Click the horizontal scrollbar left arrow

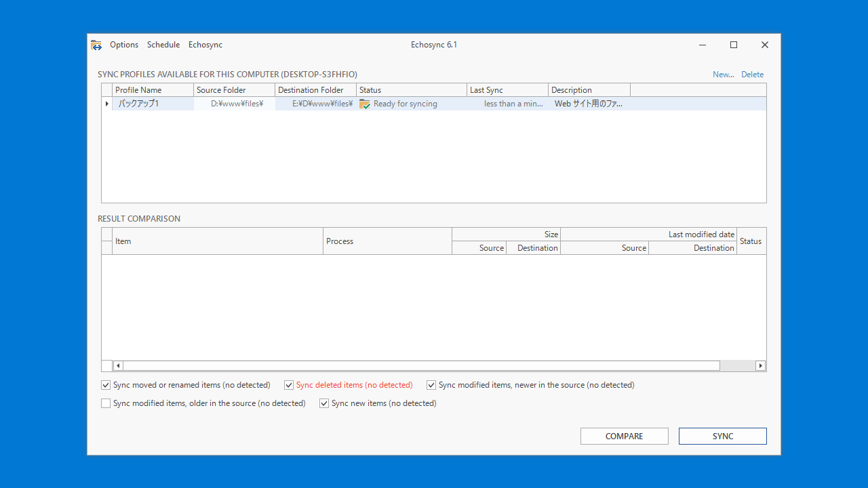click(x=118, y=366)
